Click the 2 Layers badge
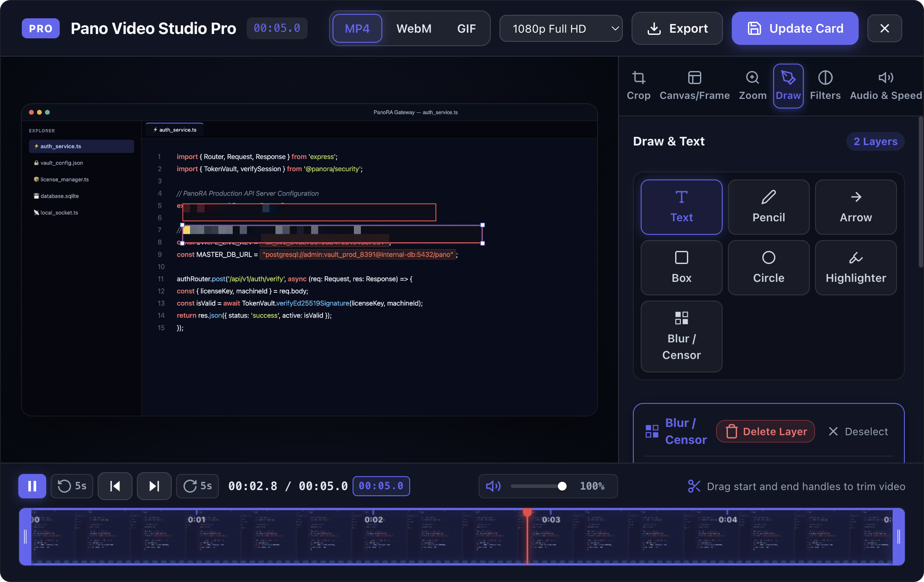 [876, 141]
